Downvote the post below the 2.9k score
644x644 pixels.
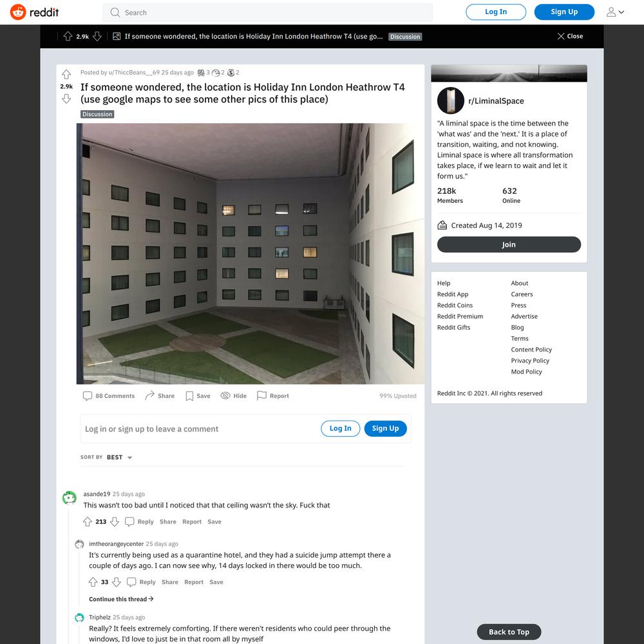pyautogui.click(x=66, y=99)
